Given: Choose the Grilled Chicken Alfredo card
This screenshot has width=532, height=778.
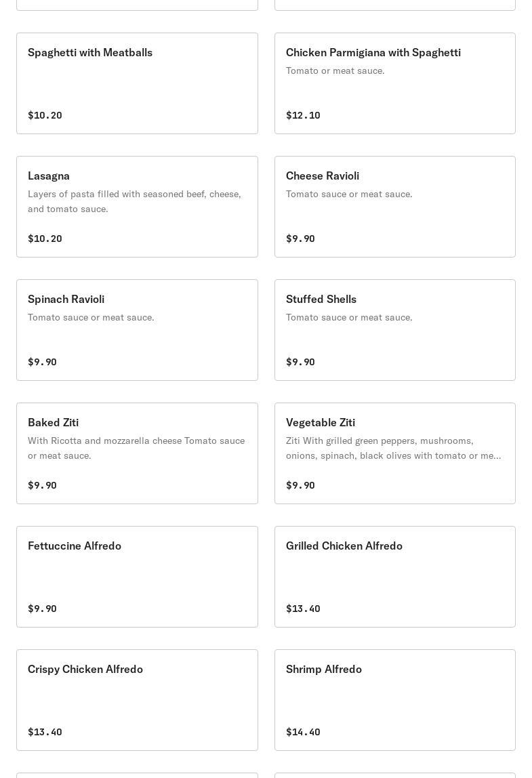Looking at the screenshot, I should click(x=394, y=577).
